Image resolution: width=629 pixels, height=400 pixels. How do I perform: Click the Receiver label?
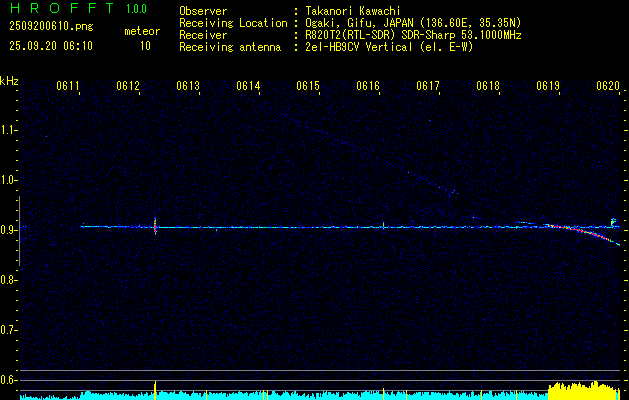(203, 35)
